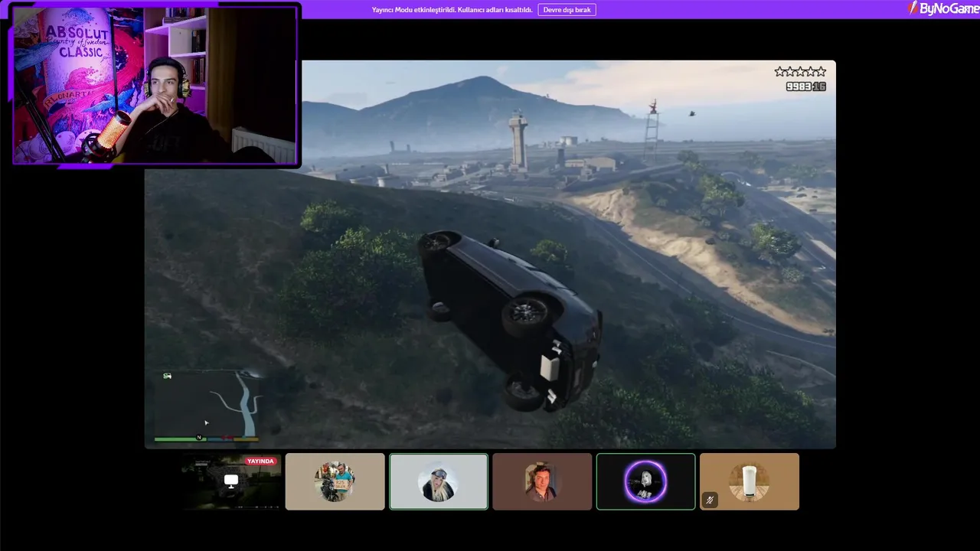980x551 pixels.
Task: Click the 'Yayıncı Modu etkinleştirildi' notice text
Action: click(452, 10)
